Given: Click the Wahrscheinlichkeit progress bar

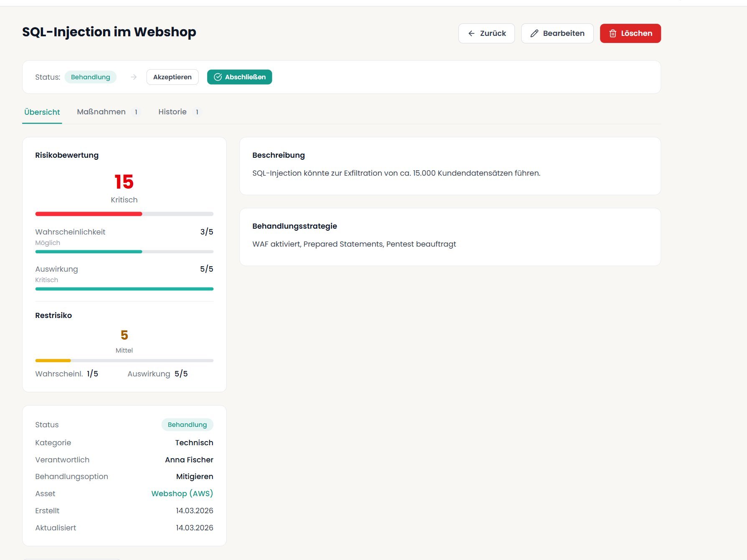Looking at the screenshot, I should [x=124, y=252].
